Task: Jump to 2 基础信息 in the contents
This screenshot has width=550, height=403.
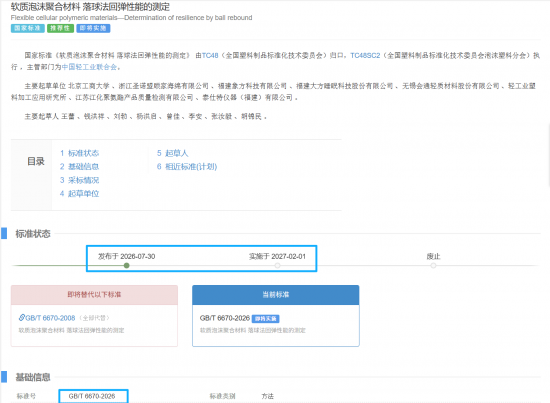Action: [x=79, y=167]
